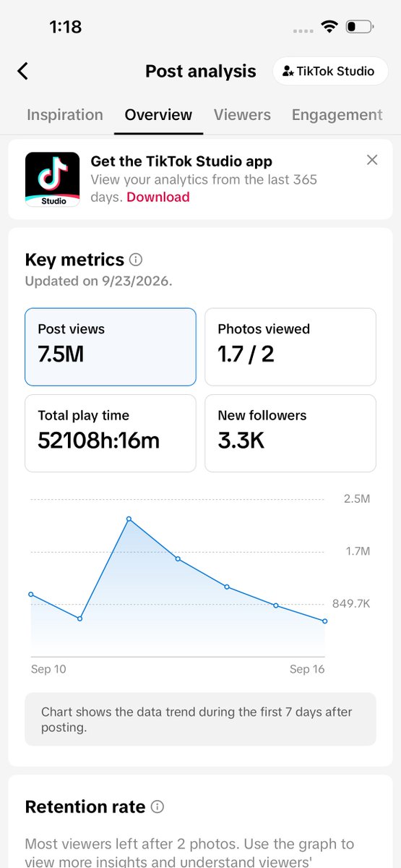401x868 pixels.
Task: Switch to the Engagement tab
Action: tap(337, 114)
